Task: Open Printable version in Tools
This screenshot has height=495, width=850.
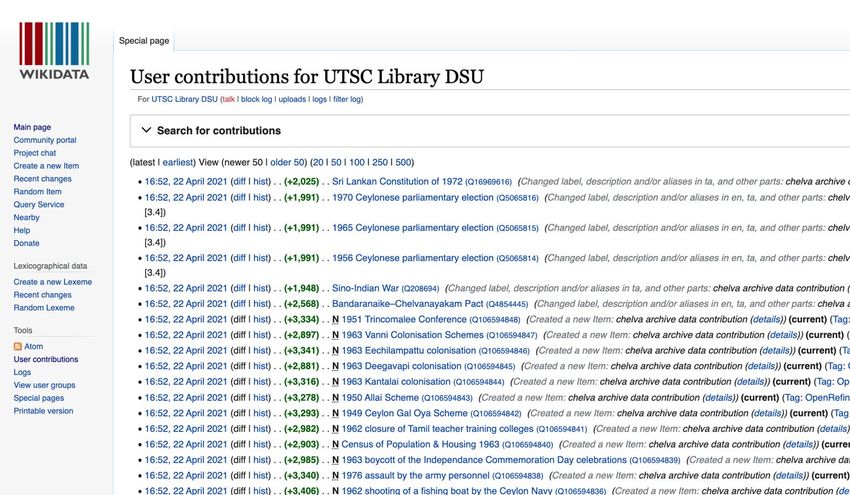Action: pyautogui.click(x=43, y=411)
